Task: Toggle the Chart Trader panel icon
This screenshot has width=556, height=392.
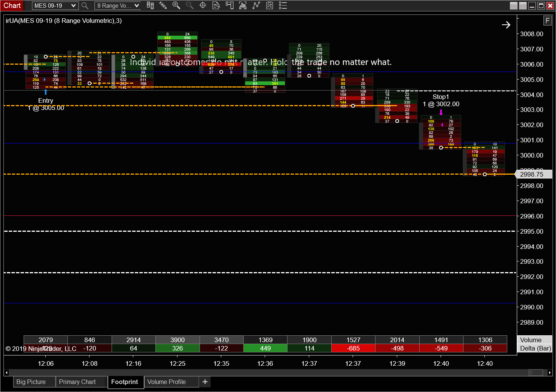Action: tap(229, 5)
